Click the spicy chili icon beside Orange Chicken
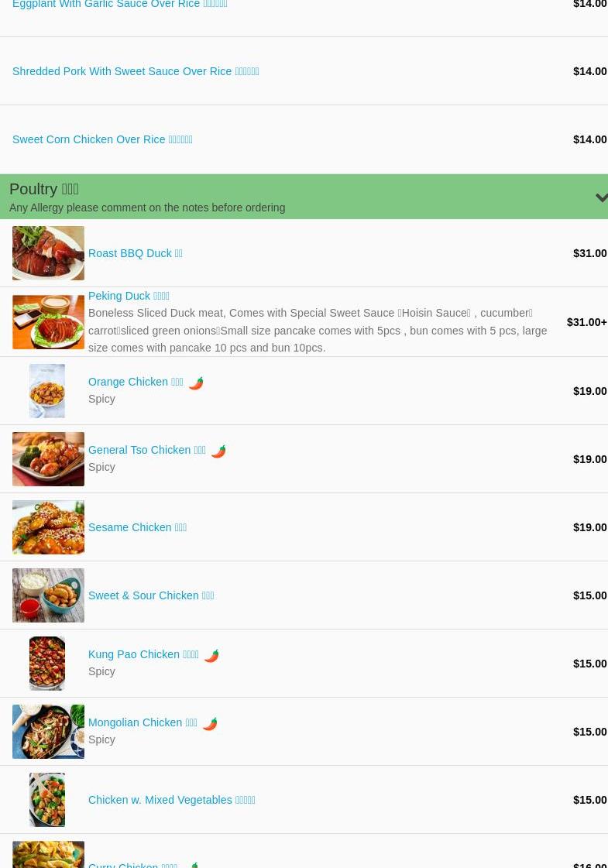Image resolution: width=608 pixels, height=868 pixels. pyautogui.click(x=196, y=383)
